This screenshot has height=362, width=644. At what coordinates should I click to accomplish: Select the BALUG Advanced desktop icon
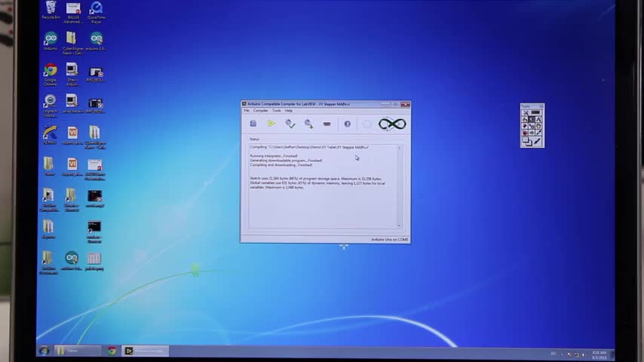(x=73, y=12)
